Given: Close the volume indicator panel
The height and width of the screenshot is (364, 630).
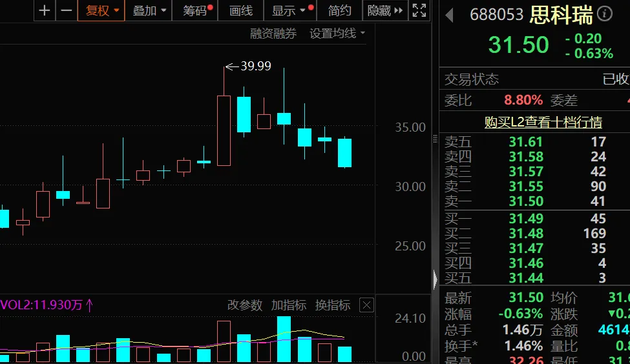Looking at the screenshot, I should click(x=366, y=305).
